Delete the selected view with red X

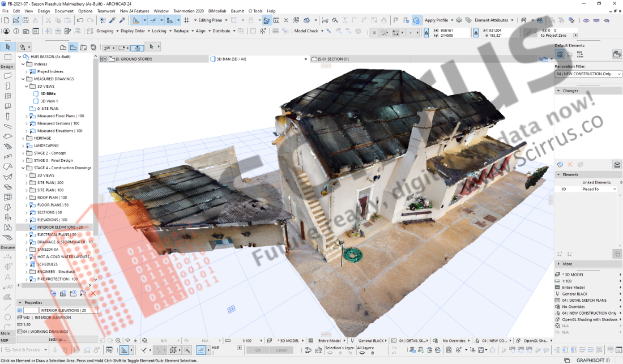coord(93,293)
